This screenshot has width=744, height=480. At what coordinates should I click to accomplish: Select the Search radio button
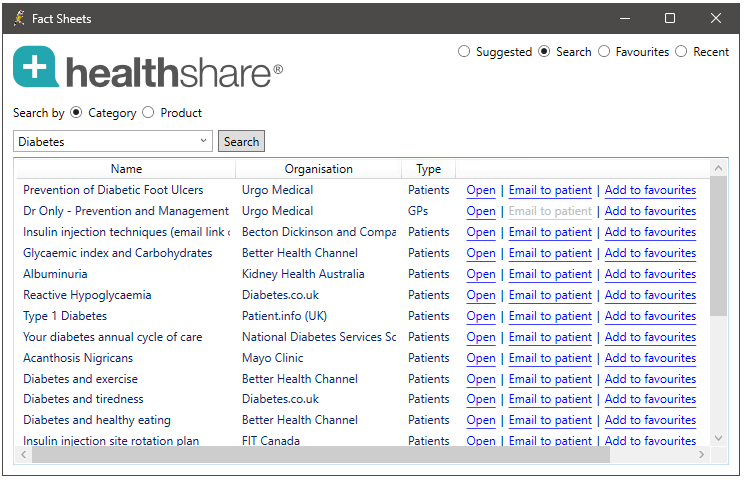pos(544,51)
